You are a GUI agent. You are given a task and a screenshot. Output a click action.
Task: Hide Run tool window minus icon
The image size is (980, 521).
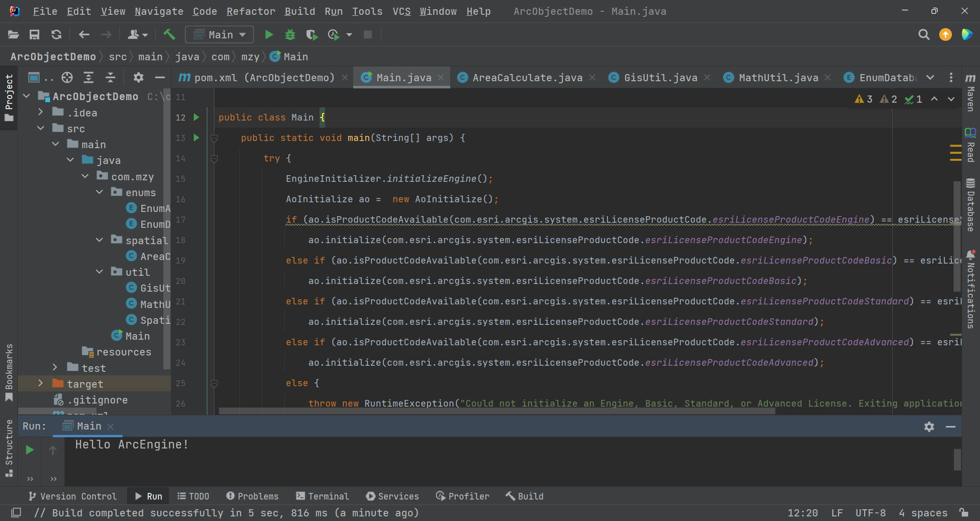click(x=950, y=427)
